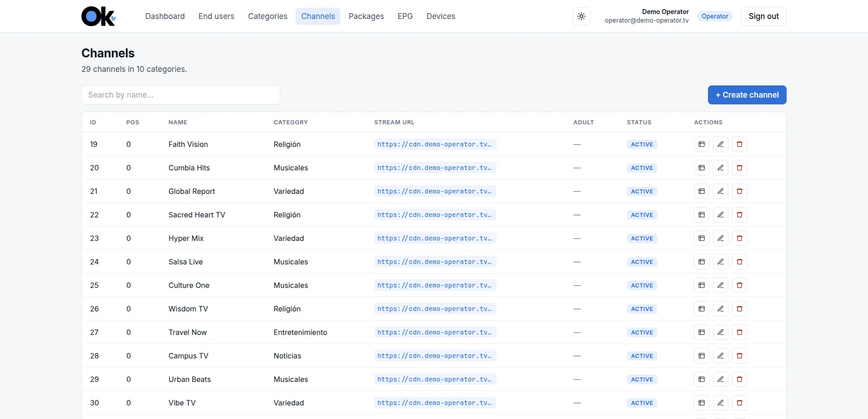
Task: Click the operator@demo-operator.tv email text
Action: (x=646, y=20)
